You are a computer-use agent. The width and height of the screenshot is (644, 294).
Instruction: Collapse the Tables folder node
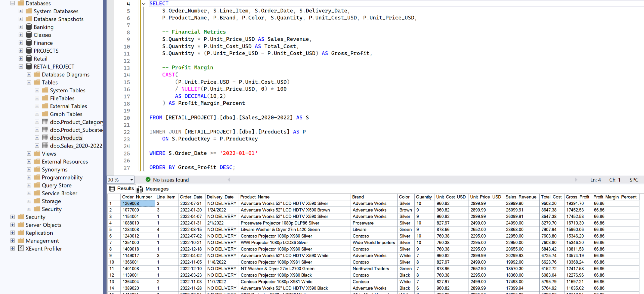tap(29, 82)
